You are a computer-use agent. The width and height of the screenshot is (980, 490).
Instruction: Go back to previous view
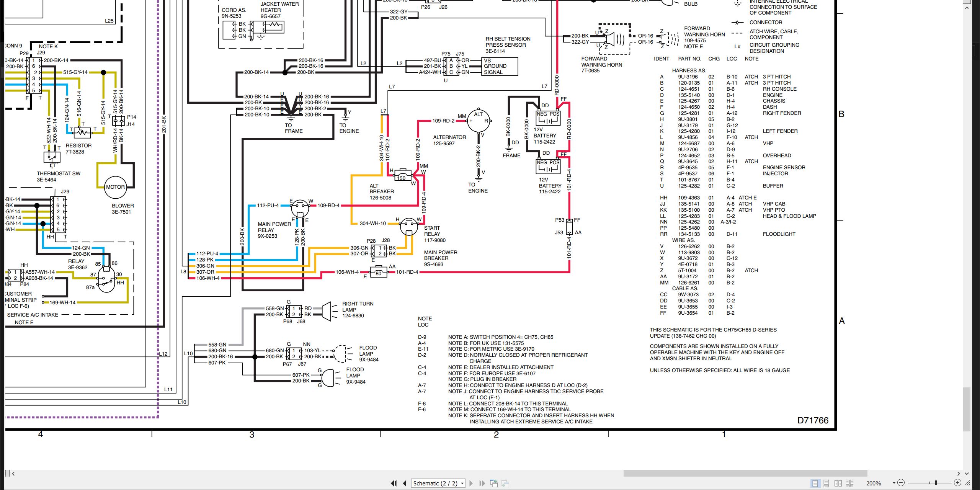pos(494,483)
